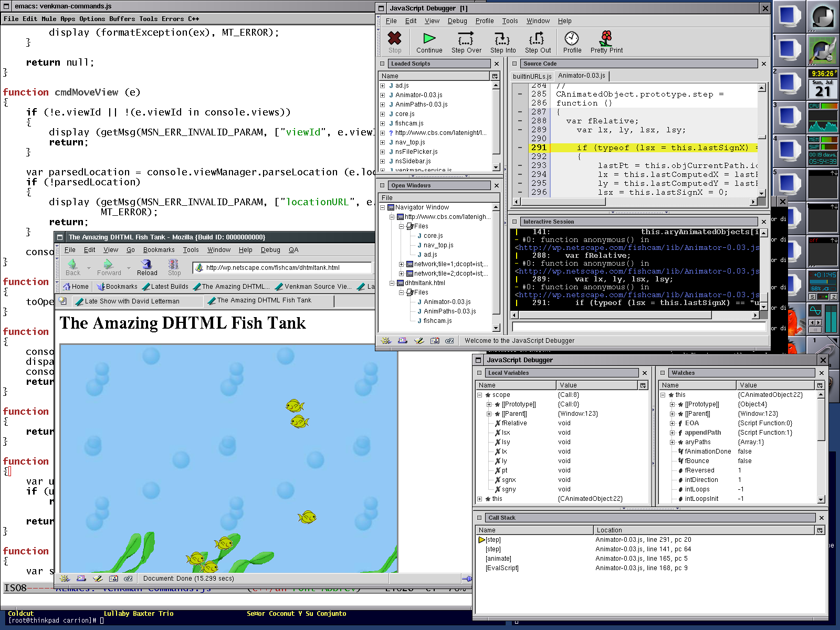Collapse scope node in Local Variables
840x630 pixels.
coord(479,395)
